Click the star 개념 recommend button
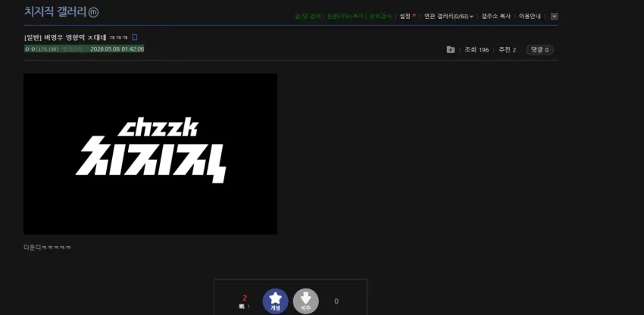Screen dimensions: 644x315 point(275,301)
